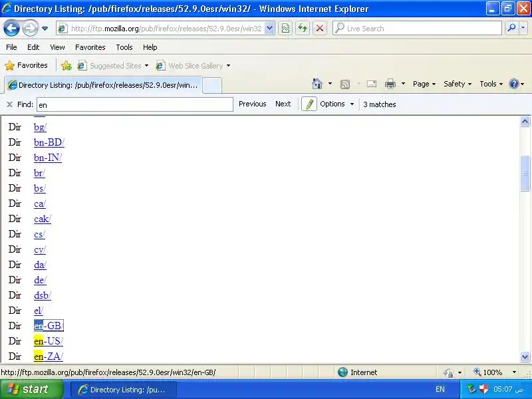Click the RSS Feeds icon
Viewport: 532px width, 399px height.
[345, 84]
